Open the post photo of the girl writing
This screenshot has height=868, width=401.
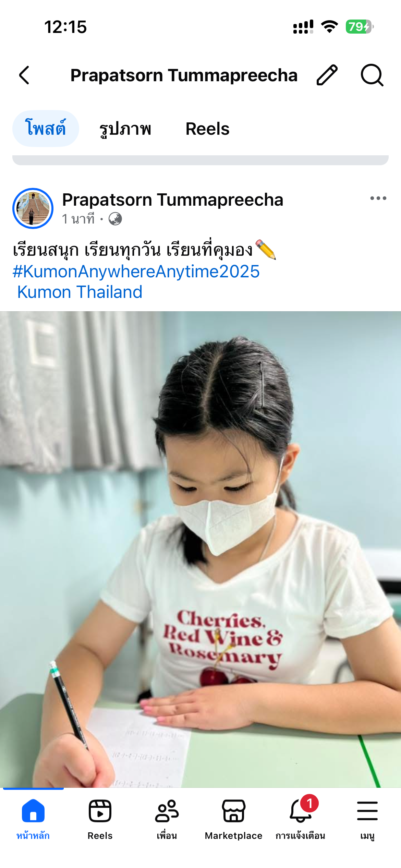click(x=200, y=549)
